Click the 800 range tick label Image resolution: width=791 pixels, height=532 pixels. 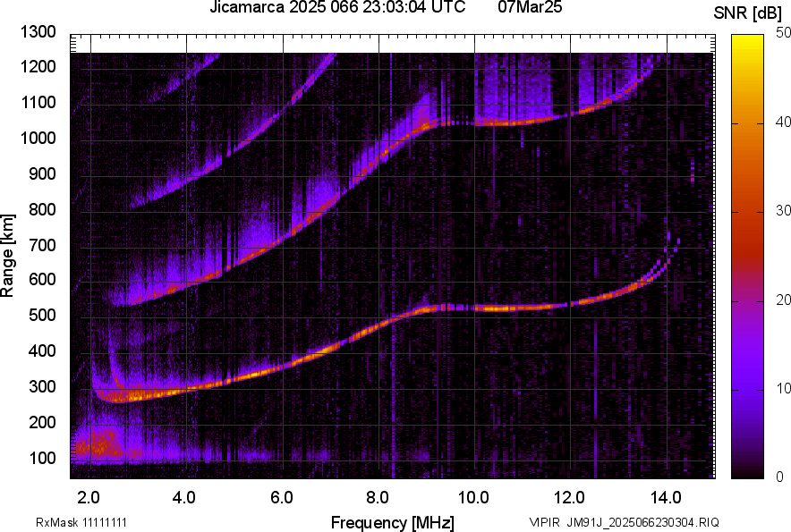[42, 208]
